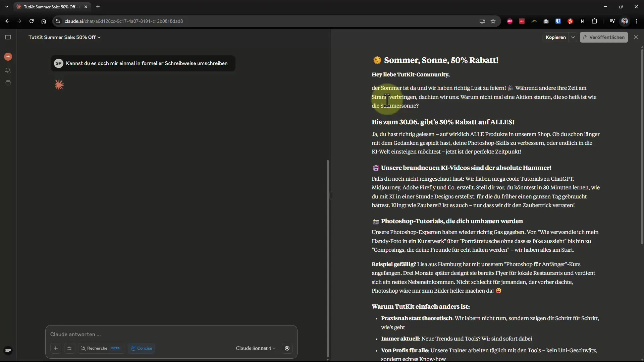Click the bold text Beispiel gefällig?
Image resolution: width=644 pixels, height=362 pixels.
[x=394, y=264]
